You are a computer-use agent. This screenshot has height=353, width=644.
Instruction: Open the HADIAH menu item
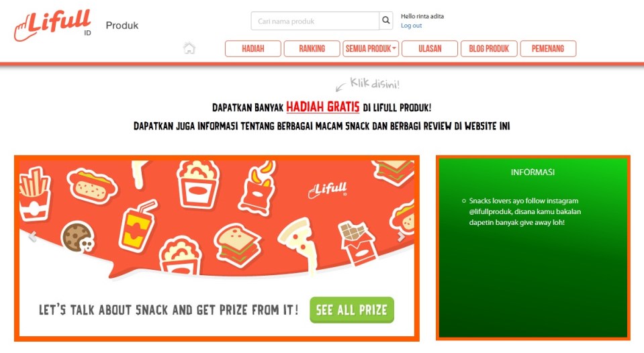click(253, 48)
